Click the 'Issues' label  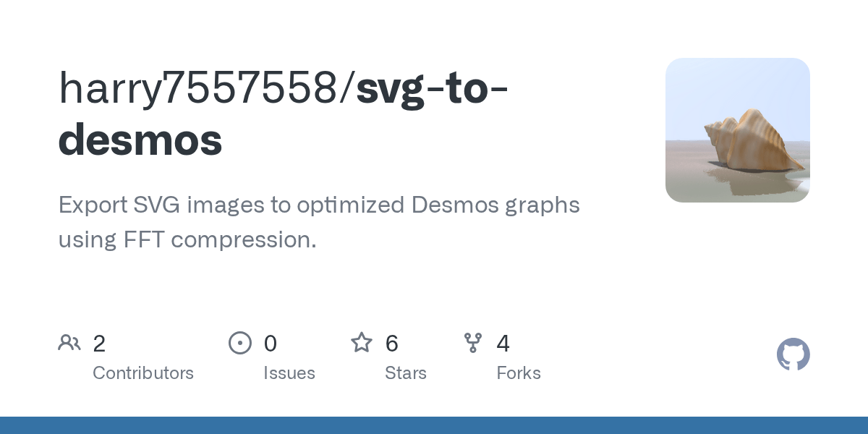coord(289,373)
